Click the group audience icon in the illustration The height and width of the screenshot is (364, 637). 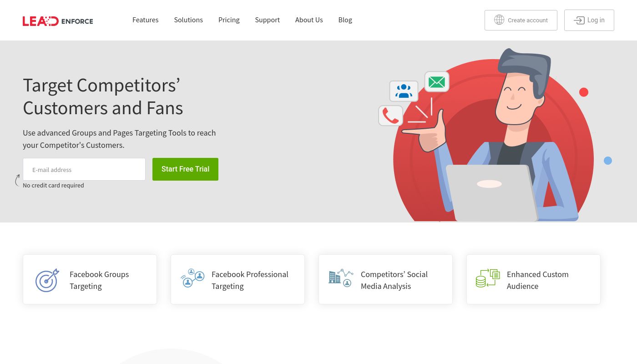[404, 91]
